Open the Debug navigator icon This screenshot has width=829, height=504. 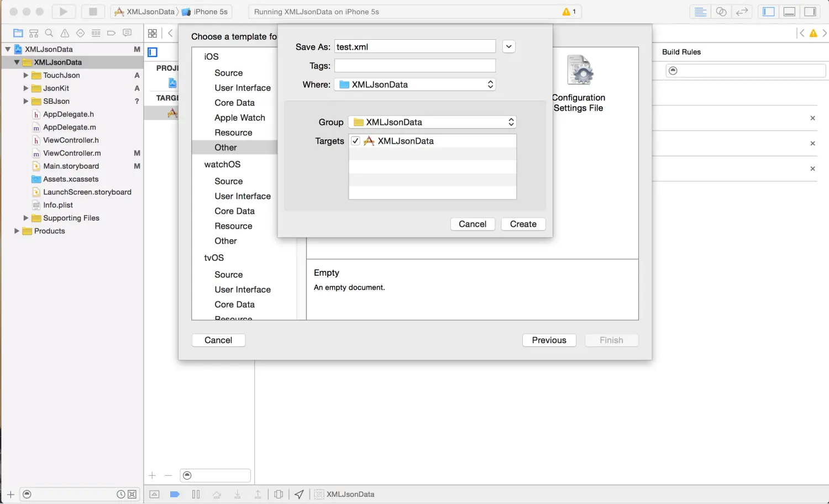point(96,33)
